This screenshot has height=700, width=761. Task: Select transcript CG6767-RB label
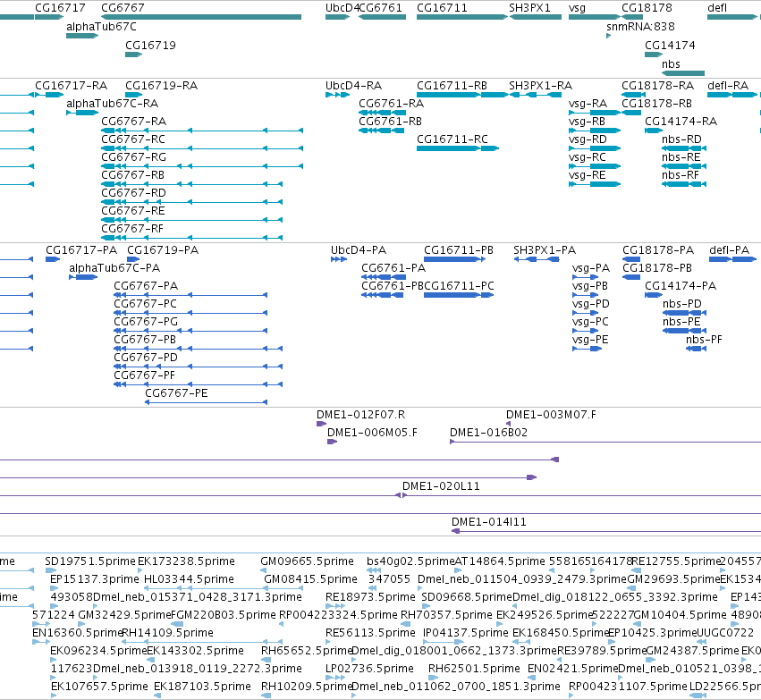click(133, 175)
